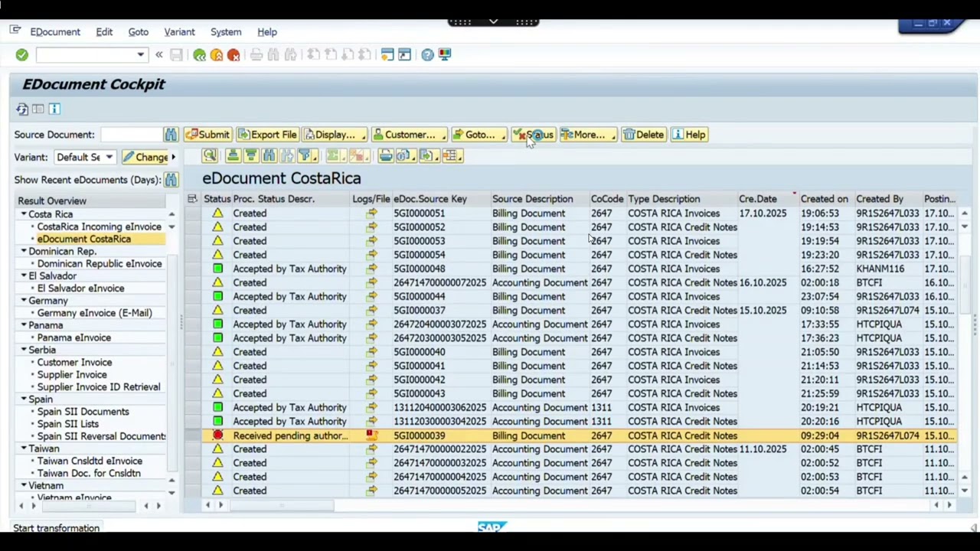
Task: Click the green status square for 5GI0000048
Action: 218,269
